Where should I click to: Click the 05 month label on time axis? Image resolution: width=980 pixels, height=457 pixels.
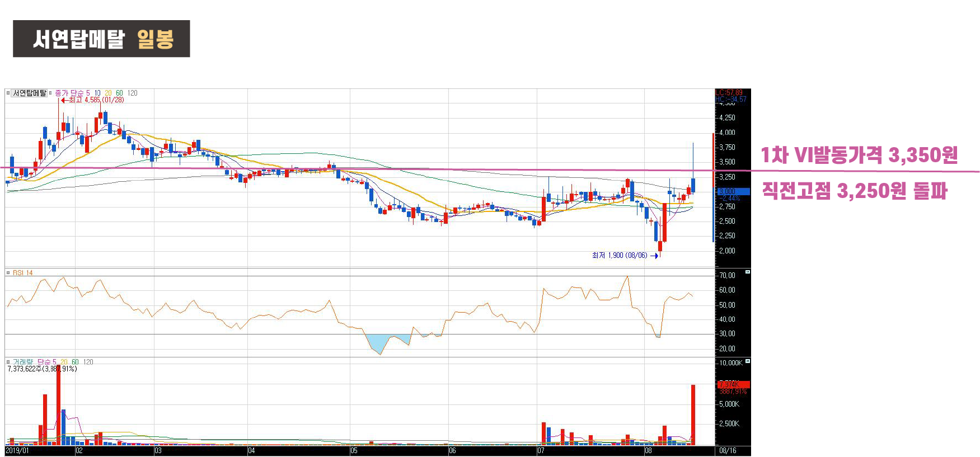[x=354, y=451]
